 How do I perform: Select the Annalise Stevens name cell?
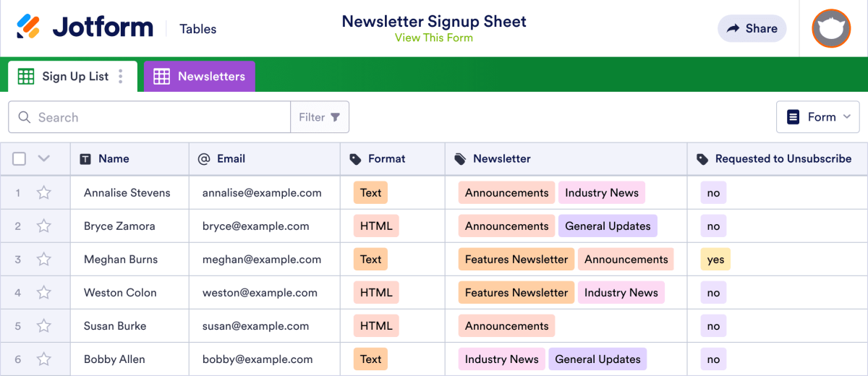click(x=129, y=192)
